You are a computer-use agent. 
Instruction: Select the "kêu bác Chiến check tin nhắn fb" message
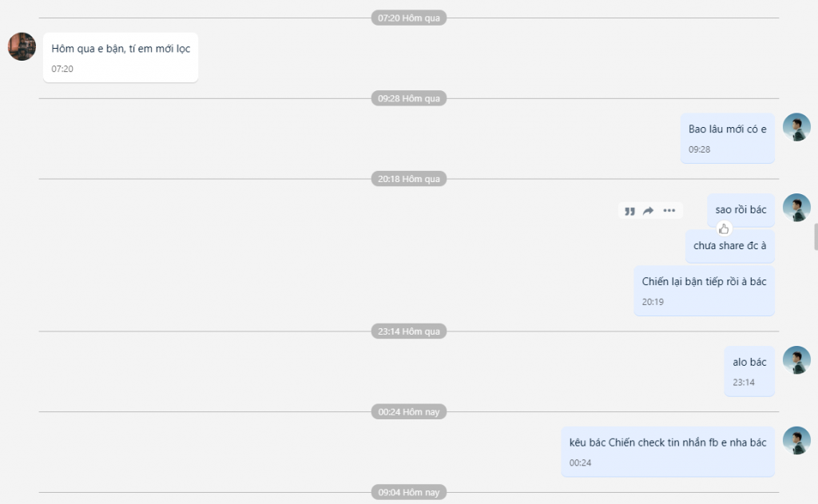667,442
